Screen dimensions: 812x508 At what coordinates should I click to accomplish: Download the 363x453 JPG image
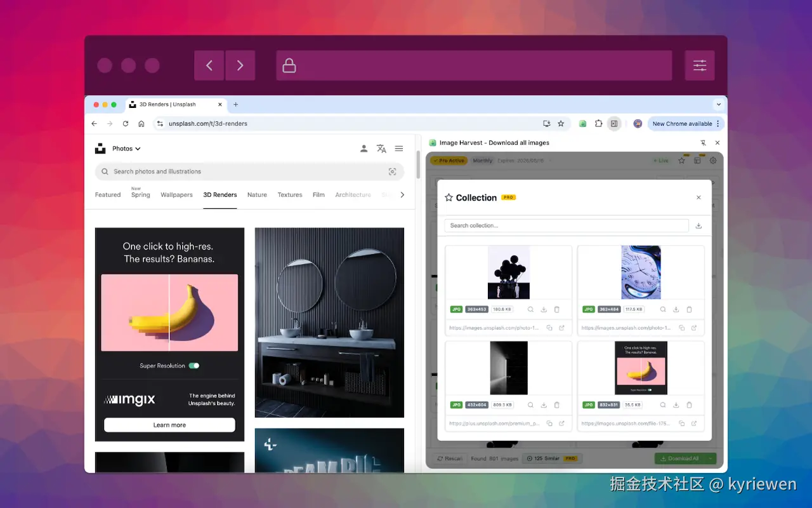[544, 309]
